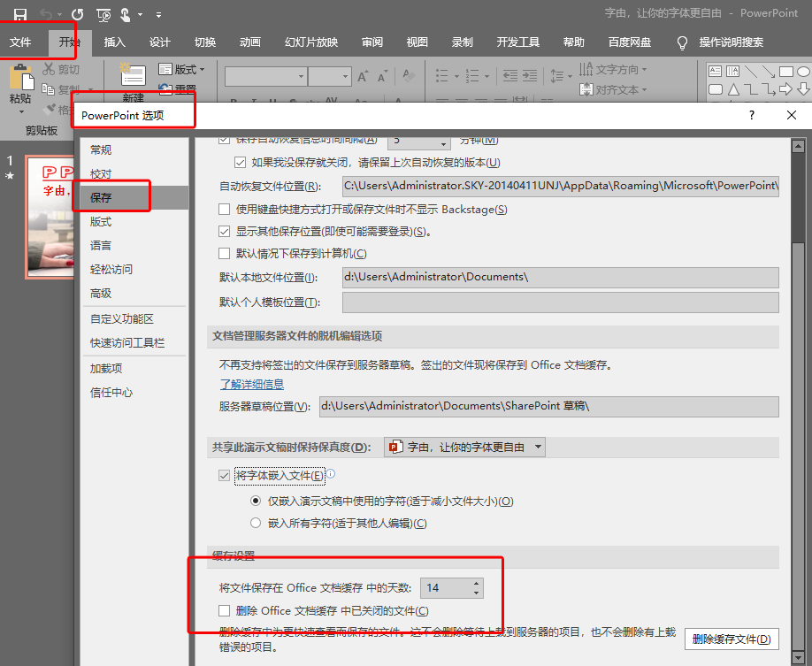The image size is (812, 666).
Task: Click the dialog scrollbar up arrow
Action: click(x=798, y=146)
